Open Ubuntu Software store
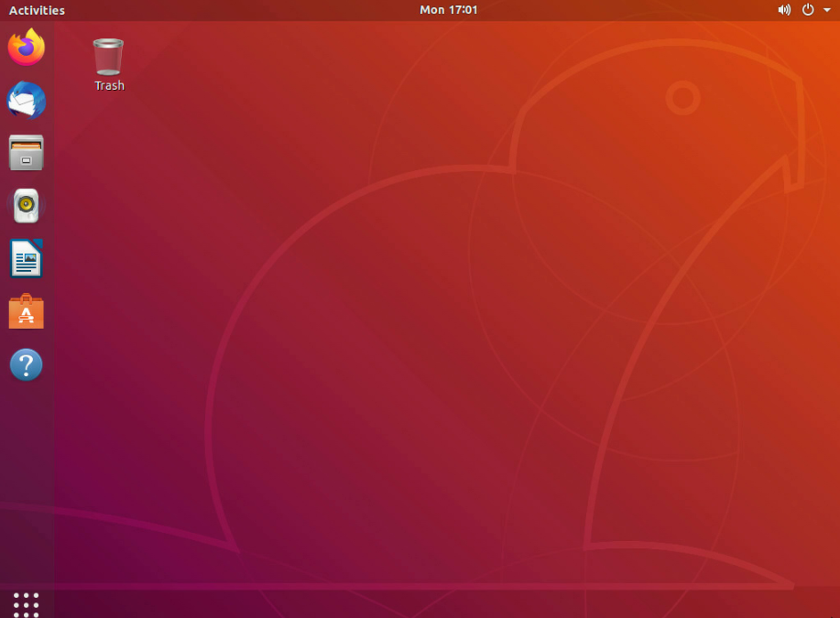The width and height of the screenshot is (840, 618). (x=27, y=311)
